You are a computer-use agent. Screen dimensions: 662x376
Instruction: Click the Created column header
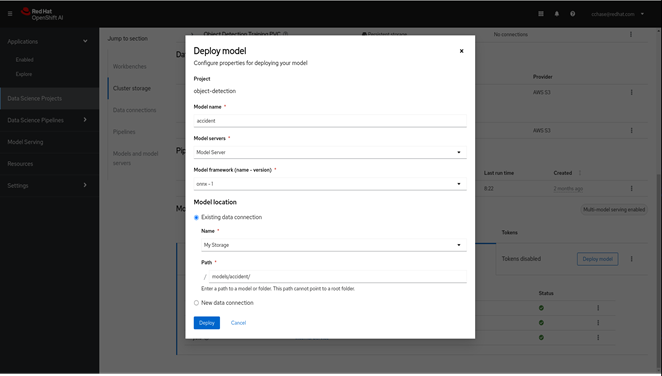pyautogui.click(x=563, y=173)
